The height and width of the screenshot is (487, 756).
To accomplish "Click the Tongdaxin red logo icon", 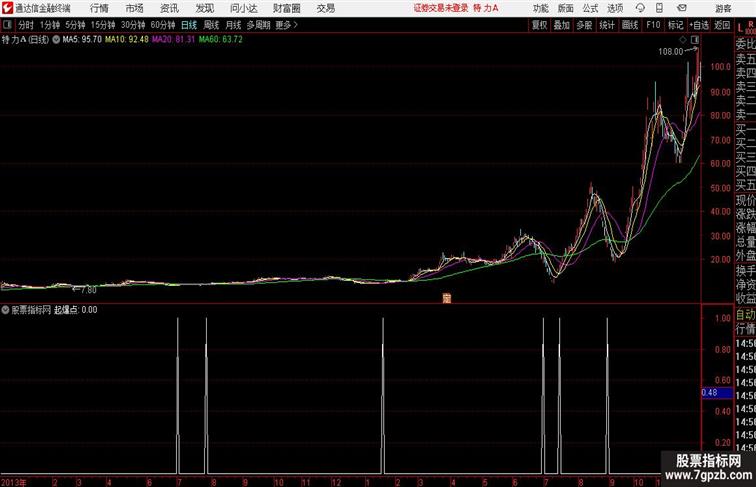I will pos(7,8).
